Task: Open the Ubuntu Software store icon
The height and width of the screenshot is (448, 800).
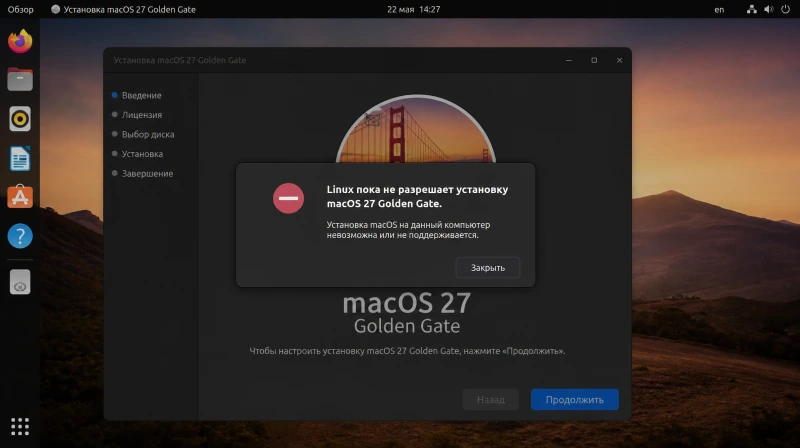Action: click(20, 197)
